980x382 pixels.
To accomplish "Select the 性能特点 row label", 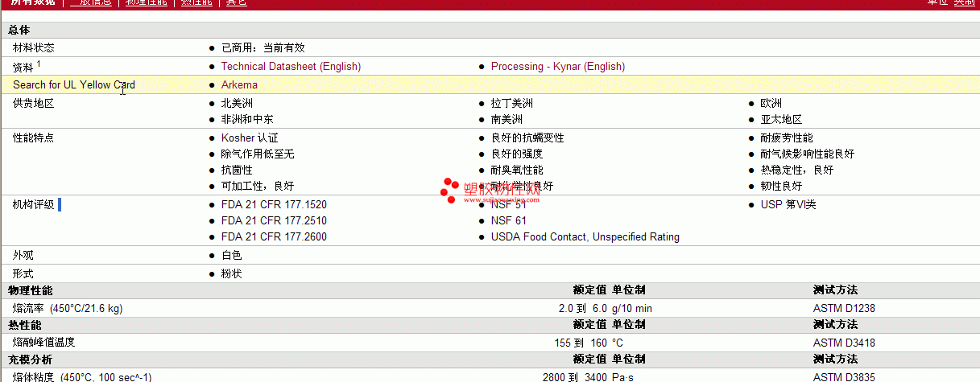I will pos(34,138).
